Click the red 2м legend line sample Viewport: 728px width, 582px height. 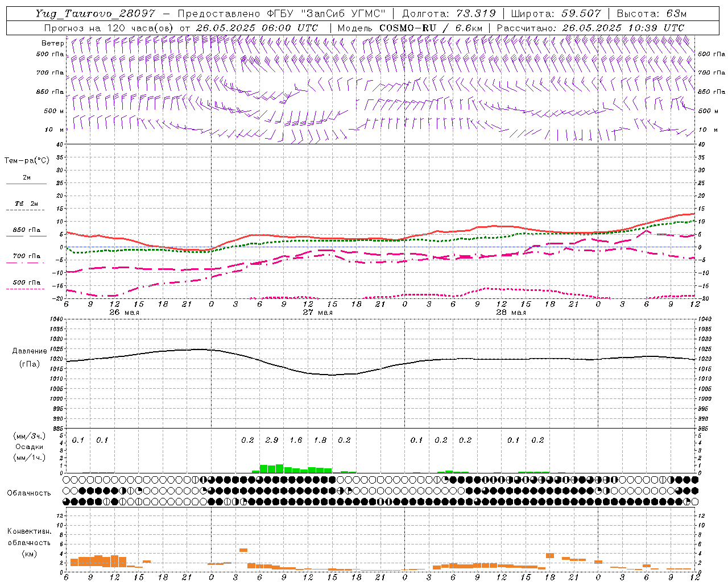pos(26,184)
